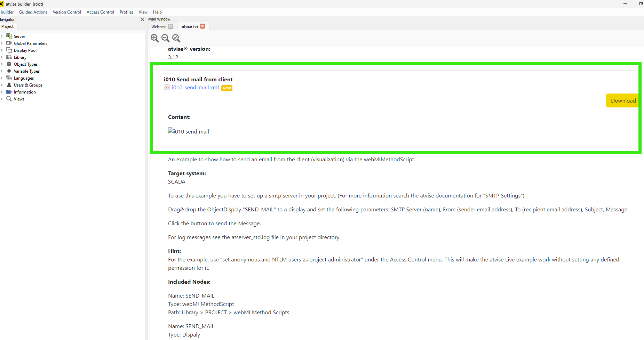
Task: Select the Library books icon
Action: [x=9, y=57]
